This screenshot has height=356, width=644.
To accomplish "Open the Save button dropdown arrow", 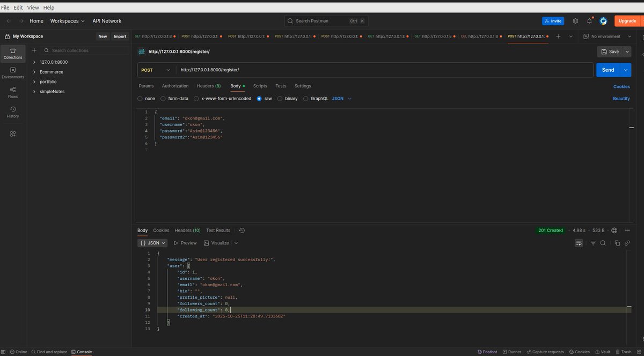I will (627, 51).
